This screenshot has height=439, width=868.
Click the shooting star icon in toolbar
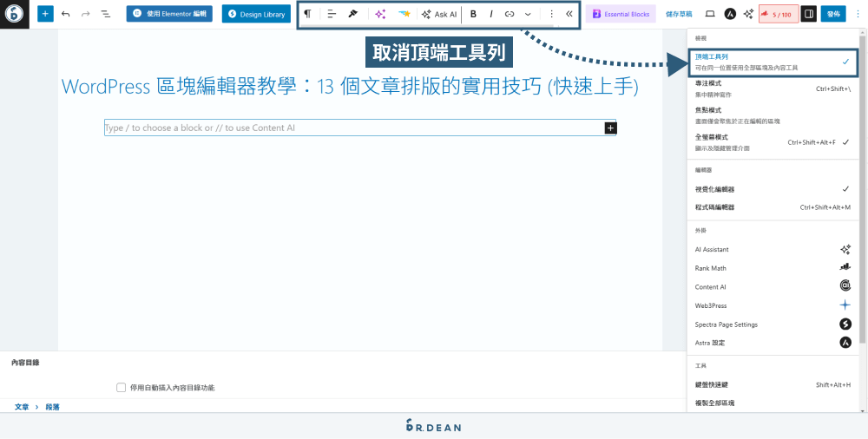coord(404,15)
